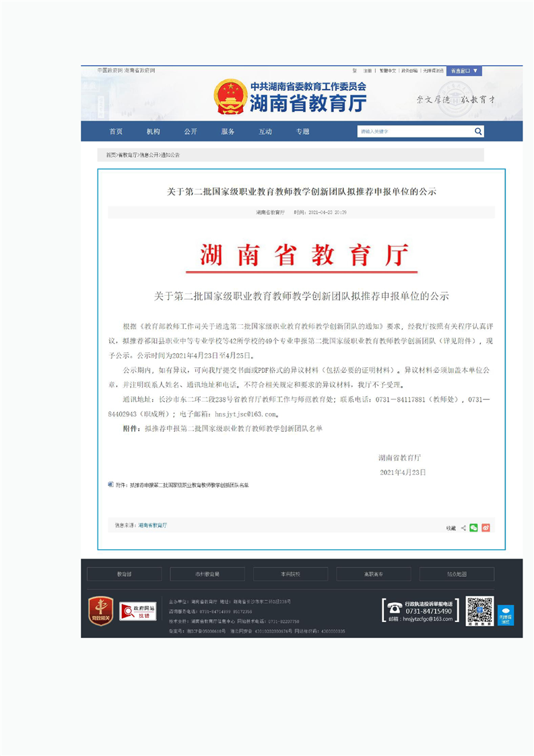The height and width of the screenshot is (756, 534).
Task: Click the 通知公告 breadcrumb link
Action: [170, 155]
